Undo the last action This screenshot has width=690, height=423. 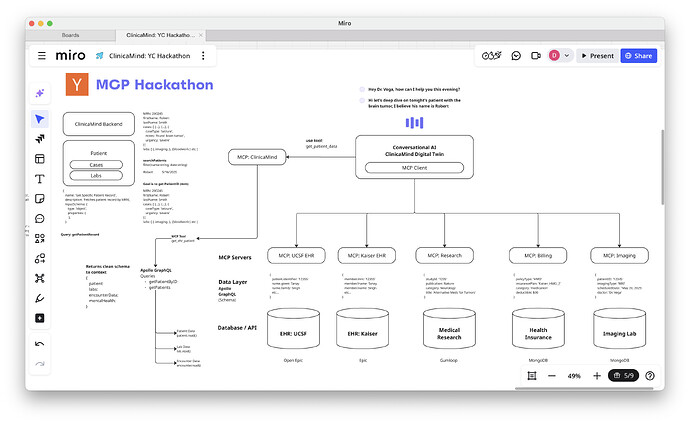[x=40, y=344]
